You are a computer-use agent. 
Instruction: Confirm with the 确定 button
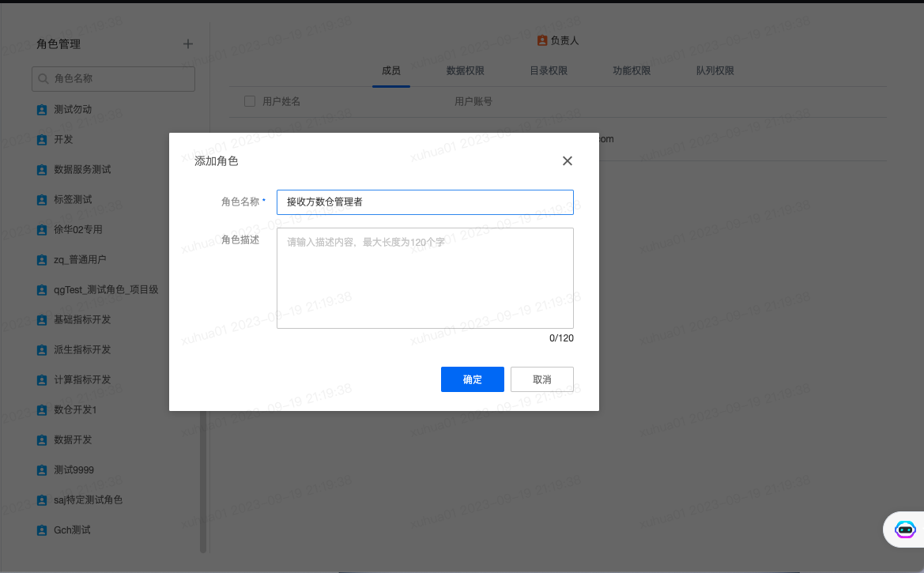pyautogui.click(x=473, y=379)
